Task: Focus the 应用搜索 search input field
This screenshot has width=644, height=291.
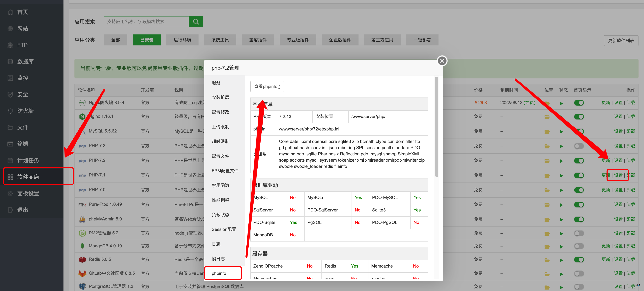Action: tap(146, 22)
